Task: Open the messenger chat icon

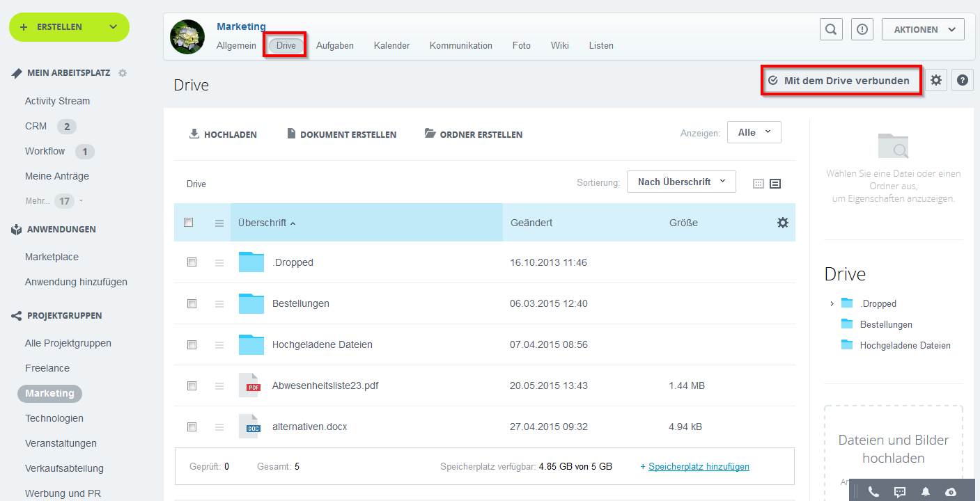Action: (899, 491)
